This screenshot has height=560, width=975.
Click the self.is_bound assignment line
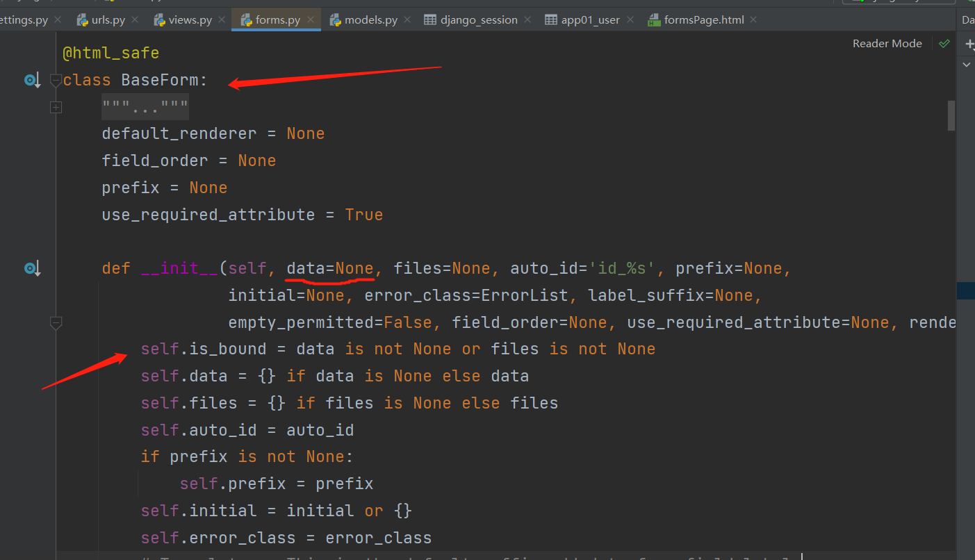pyautogui.click(x=398, y=349)
